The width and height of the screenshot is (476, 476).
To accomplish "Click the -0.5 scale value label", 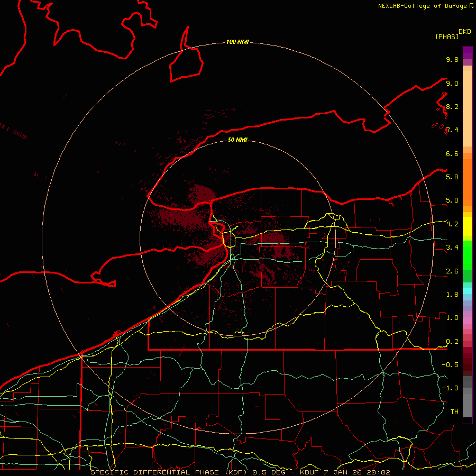I will [450, 364].
